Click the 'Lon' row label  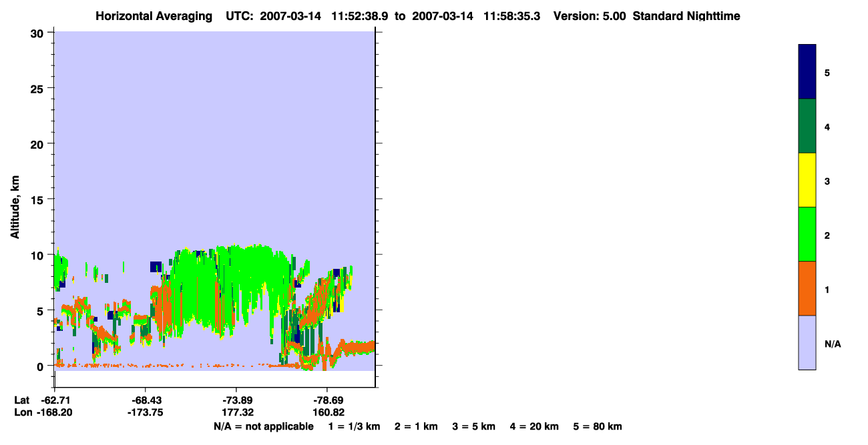[22, 412]
